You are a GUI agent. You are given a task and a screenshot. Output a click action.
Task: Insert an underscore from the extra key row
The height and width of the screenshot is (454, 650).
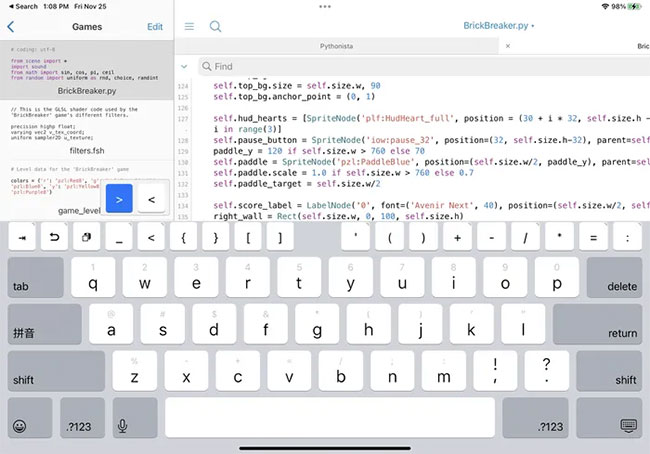(x=119, y=237)
